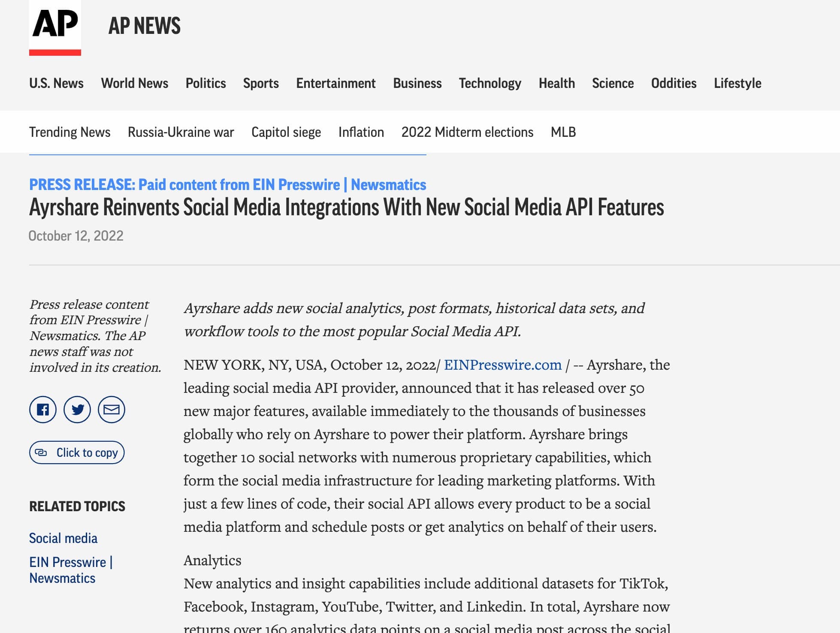Image resolution: width=840 pixels, height=633 pixels.
Task: Share article on Twitter icon
Action: tap(77, 410)
